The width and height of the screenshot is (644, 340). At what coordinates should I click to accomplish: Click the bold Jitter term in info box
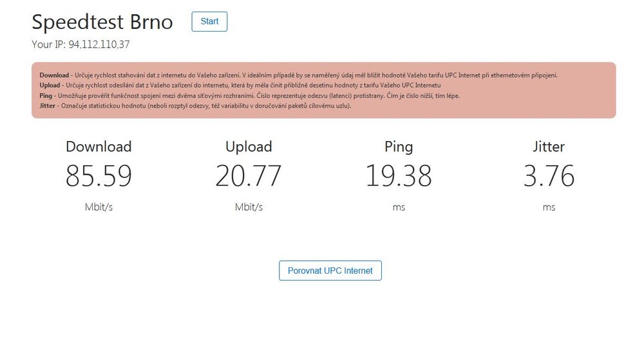tap(47, 106)
